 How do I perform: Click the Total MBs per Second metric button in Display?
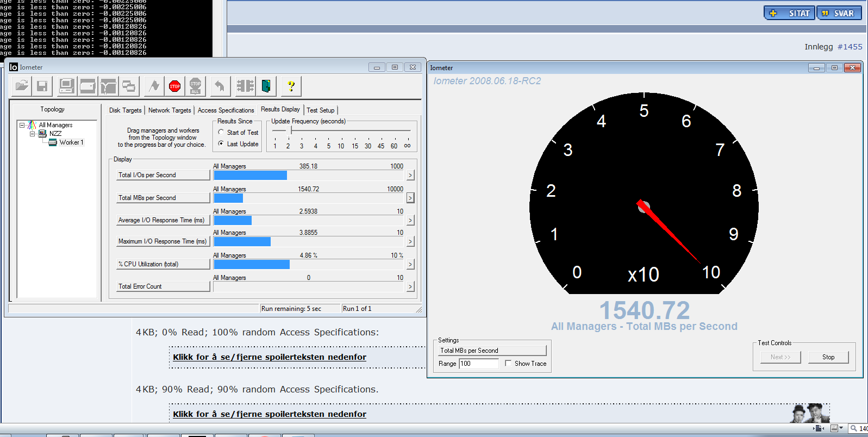[163, 198]
